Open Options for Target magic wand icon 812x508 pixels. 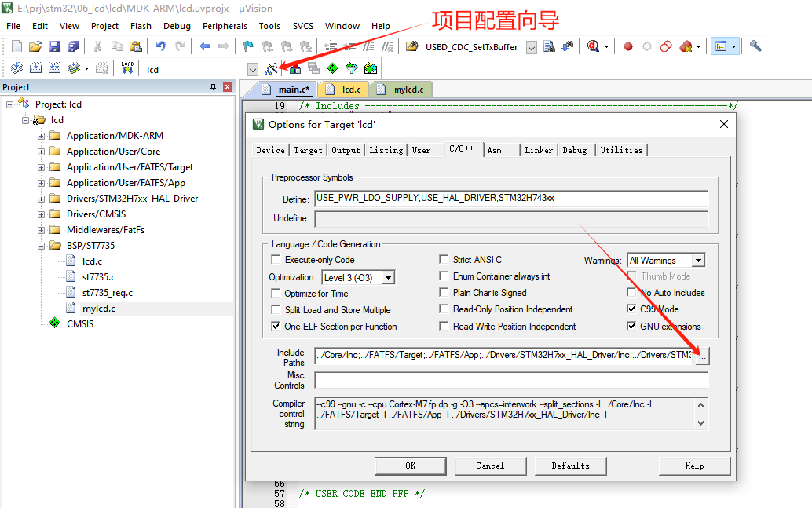click(x=271, y=68)
